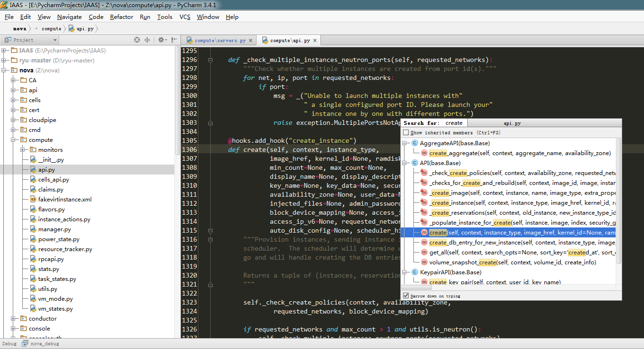This screenshot has height=349, width=644.
Task: Select vm_states.py in project tree
Action: [55, 308]
